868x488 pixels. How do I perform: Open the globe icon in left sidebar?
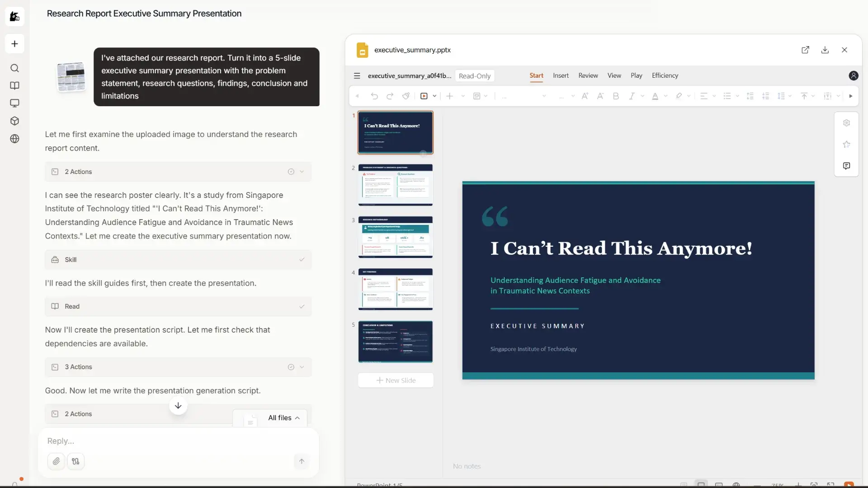14,139
